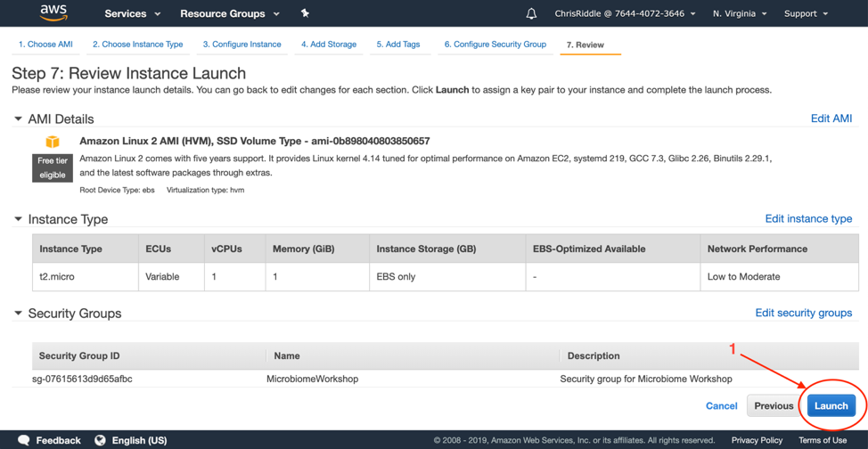Viewport: 868px width, 449px height.
Task: Click the orange AMI cube icon
Action: coord(53,142)
